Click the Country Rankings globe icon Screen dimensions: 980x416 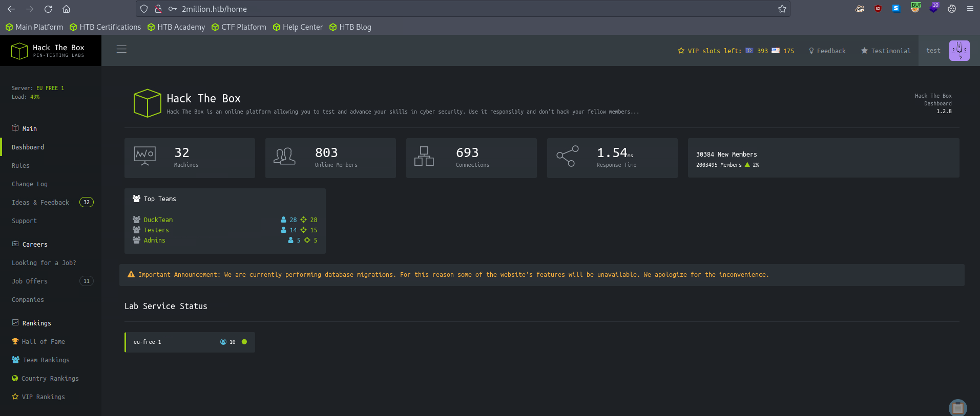(15, 378)
